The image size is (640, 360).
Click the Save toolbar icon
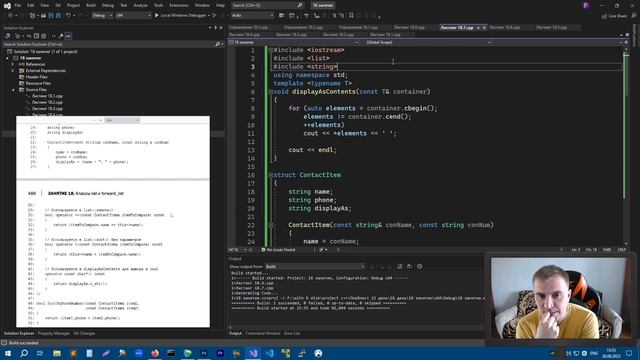51,15
